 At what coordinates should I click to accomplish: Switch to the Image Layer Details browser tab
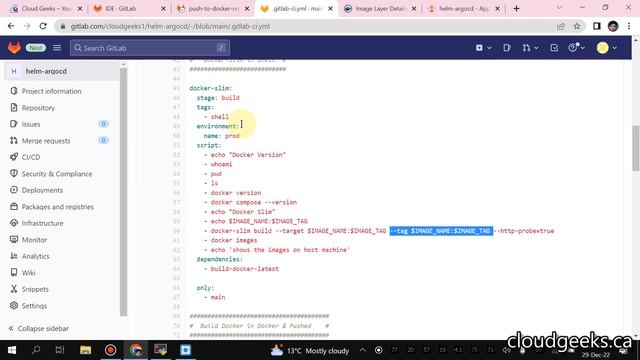tap(380, 9)
